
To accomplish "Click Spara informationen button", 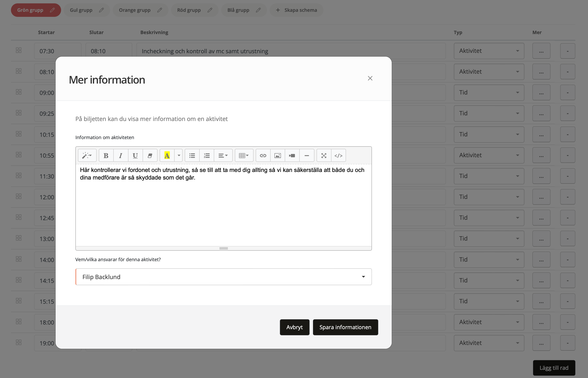I will point(345,327).
